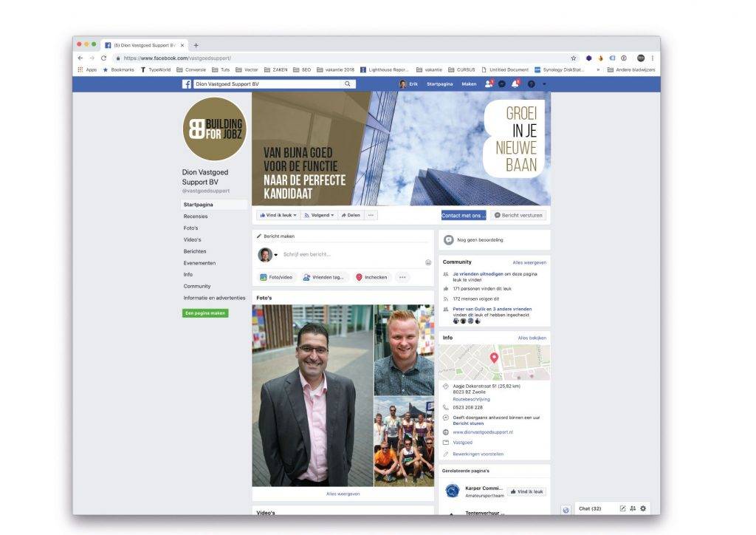Open the Vind ik leuk dropdown

point(278,215)
